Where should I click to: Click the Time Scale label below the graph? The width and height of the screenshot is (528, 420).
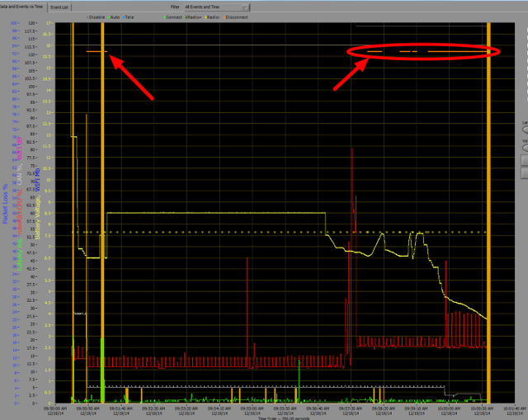coord(275,418)
